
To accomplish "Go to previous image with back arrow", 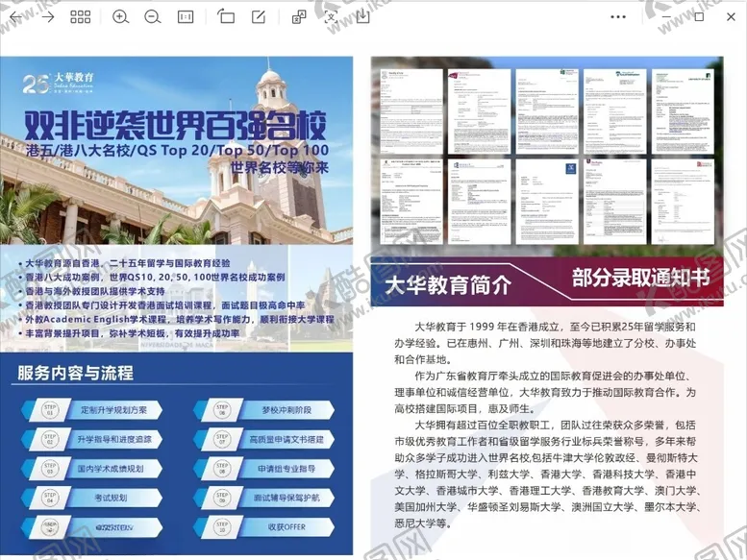I will pyautogui.click(x=15, y=17).
